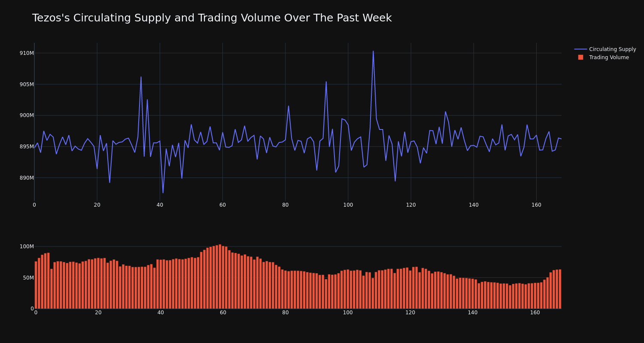Click x-axis label 80 under supply chart
This screenshot has width=644, height=343.
tap(285, 205)
